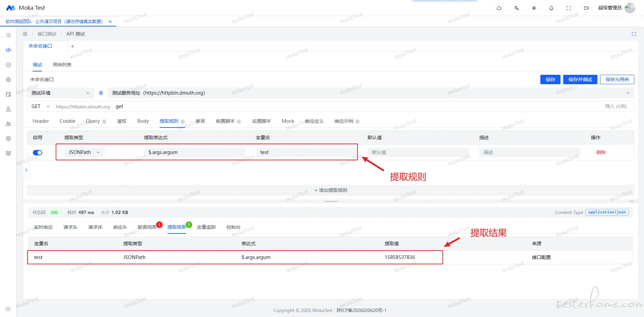This screenshot has width=644, height=317.
Task: Toggle the extraction rule enable switch
Action: (x=38, y=153)
